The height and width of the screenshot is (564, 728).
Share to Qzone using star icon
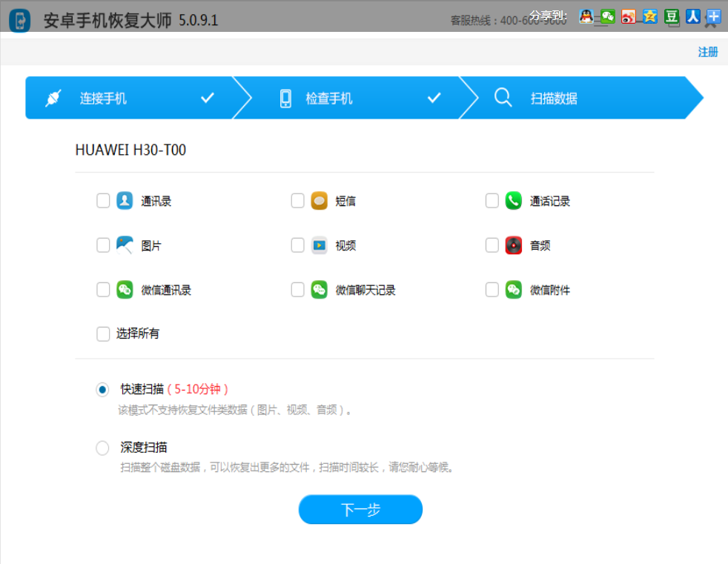pos(650,16)
